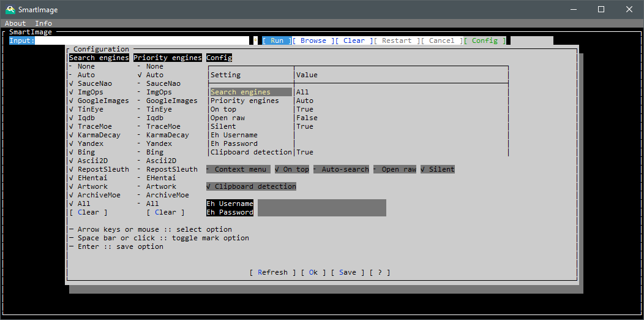This screenshot has width=644, height=320.
Task: Enable RepostSleuth in Priority engines list
Action: (x=168, y=169)
